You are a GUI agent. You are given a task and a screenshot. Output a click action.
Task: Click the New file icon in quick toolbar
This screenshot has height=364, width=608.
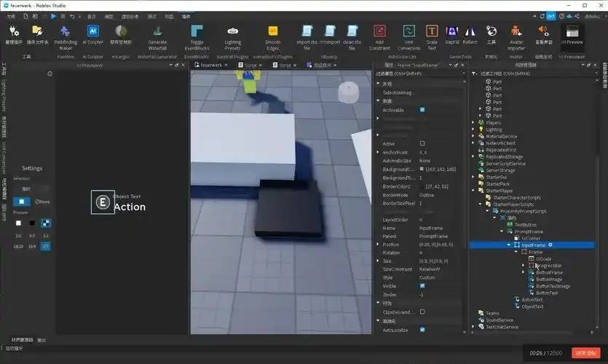[x=25, y=16]
